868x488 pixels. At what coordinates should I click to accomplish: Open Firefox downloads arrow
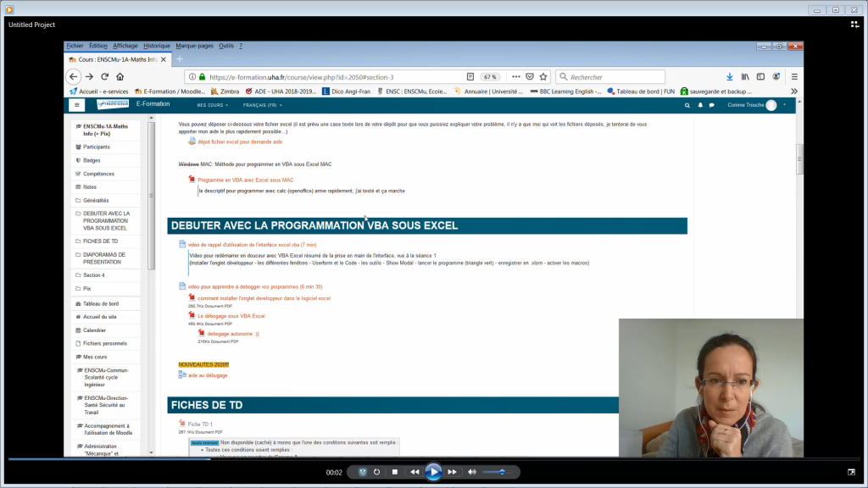(730, 77)
